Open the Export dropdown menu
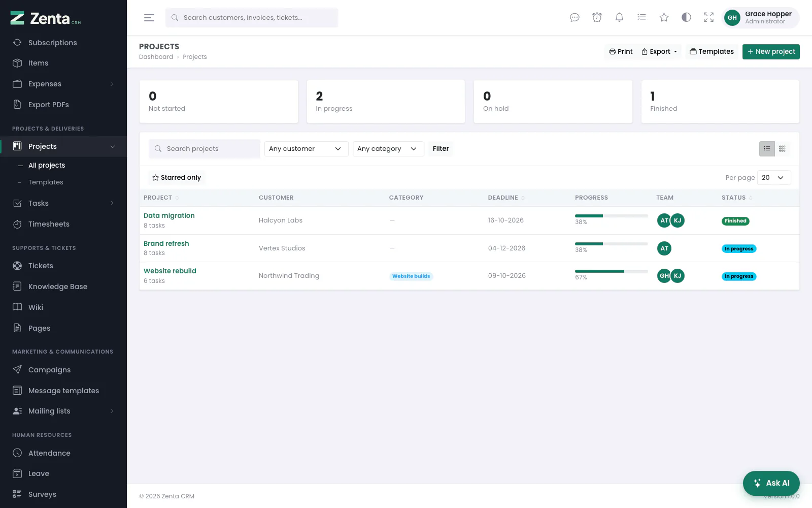 tap(659, 52)
